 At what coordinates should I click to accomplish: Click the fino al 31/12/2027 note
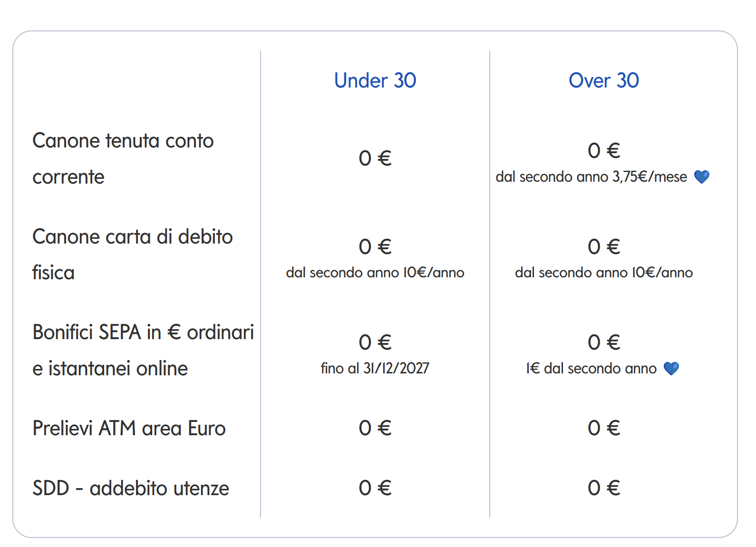coord(375,368)
